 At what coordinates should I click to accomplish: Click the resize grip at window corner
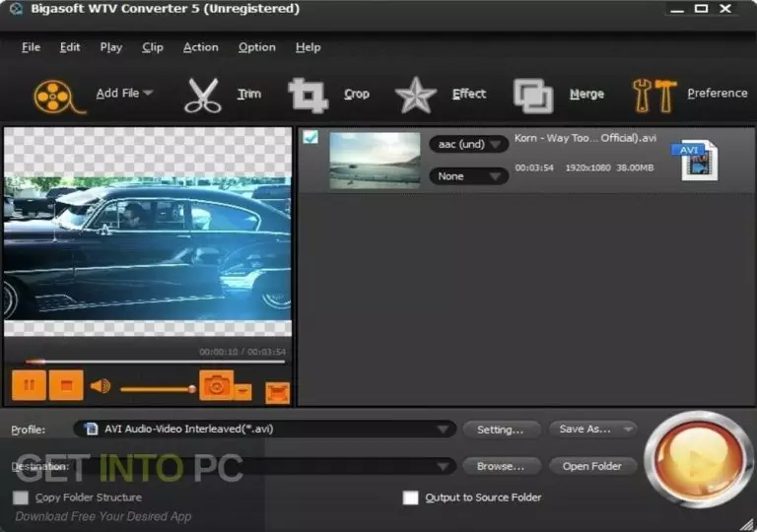(747, 523)
